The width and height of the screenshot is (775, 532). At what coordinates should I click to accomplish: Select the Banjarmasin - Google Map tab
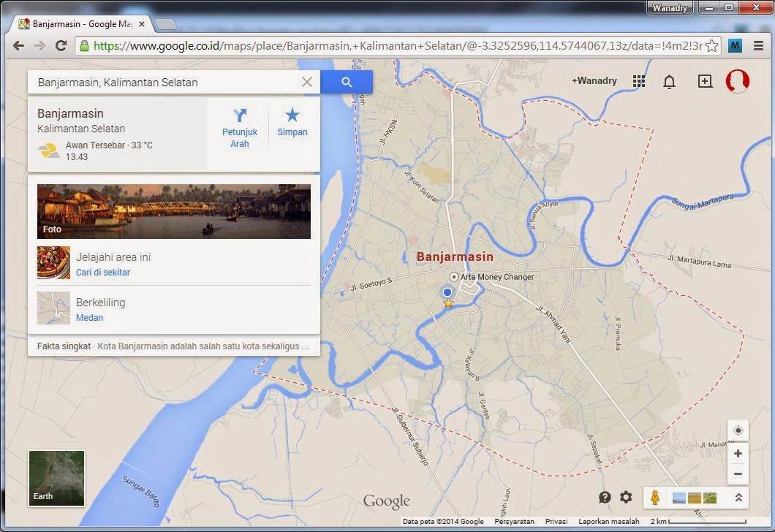(80, 23)
